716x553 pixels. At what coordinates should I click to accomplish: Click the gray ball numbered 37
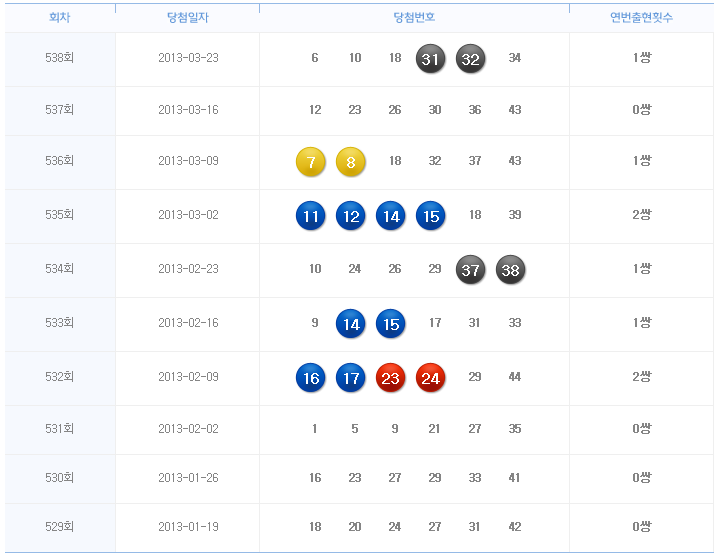[x=470, y=269]
